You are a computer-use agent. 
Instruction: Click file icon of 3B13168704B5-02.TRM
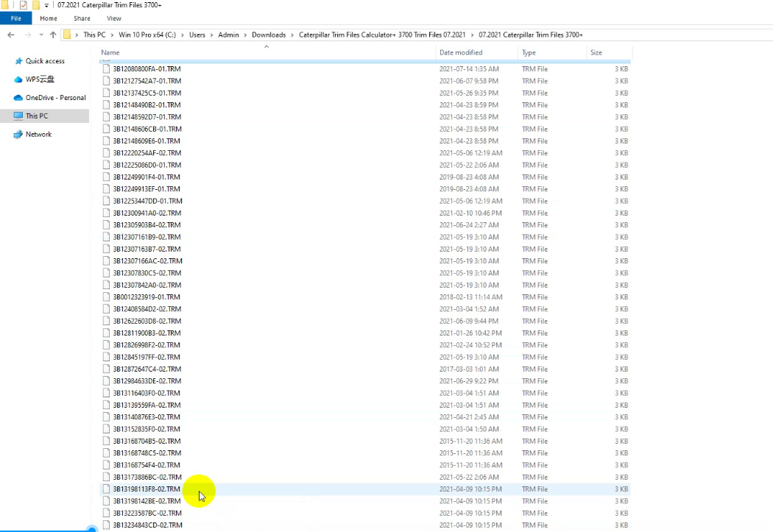tap(106, 441)
